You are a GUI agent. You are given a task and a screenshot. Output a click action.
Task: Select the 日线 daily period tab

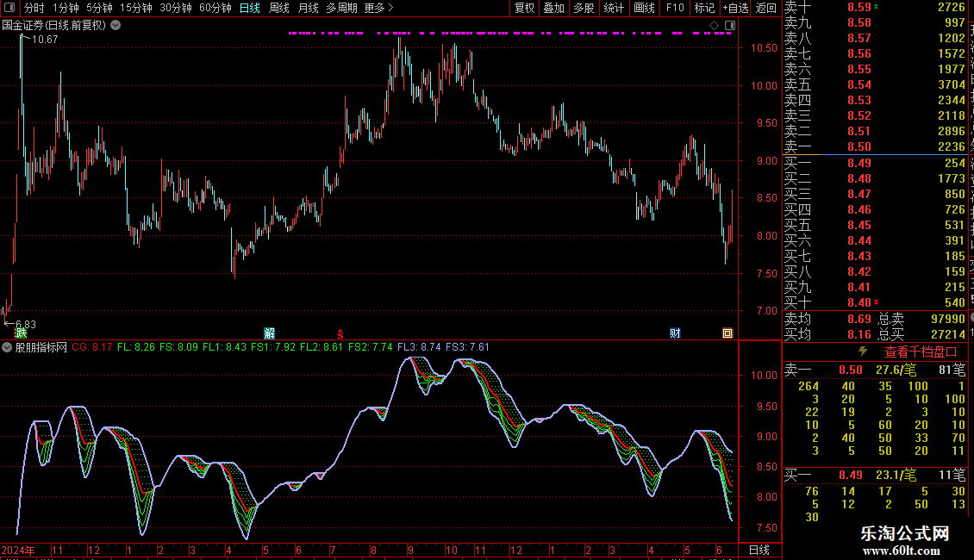click(x=250, y=8)
